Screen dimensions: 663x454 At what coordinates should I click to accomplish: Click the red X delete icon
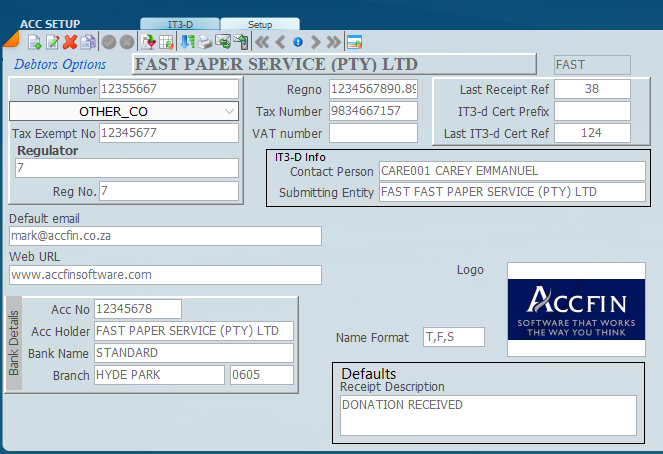click(x=70, y=42)
